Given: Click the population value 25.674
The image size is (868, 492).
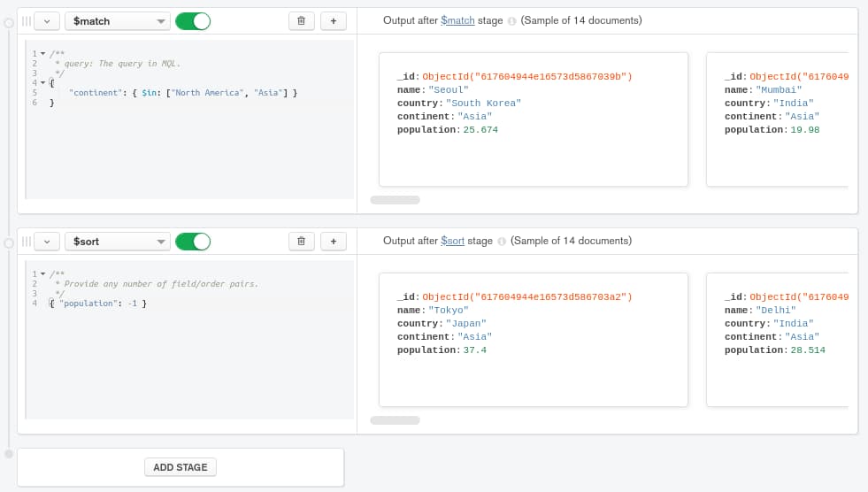Looking at the screenshot, I should 480,129.
